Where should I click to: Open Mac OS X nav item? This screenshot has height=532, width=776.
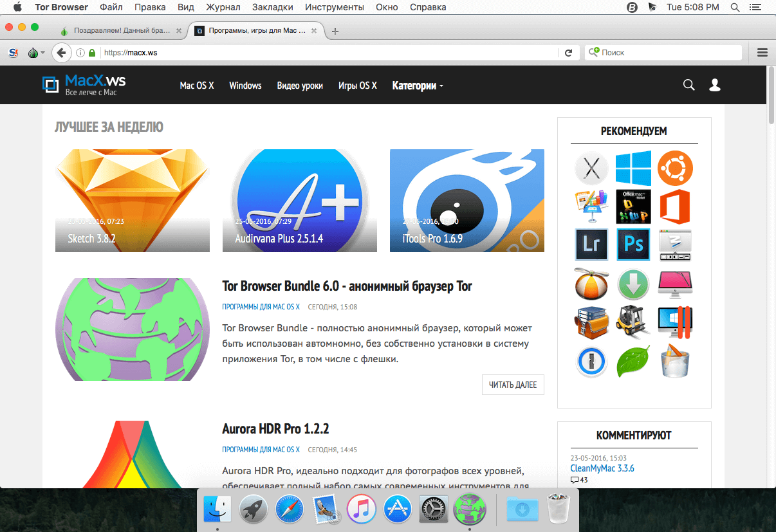pos(197,86)
